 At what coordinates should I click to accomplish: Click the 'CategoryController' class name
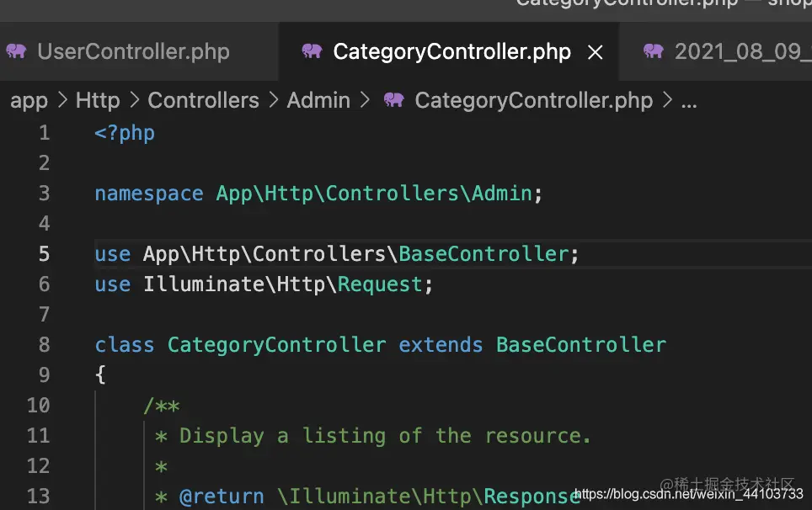pyautogui.click(x=276, y=346)
